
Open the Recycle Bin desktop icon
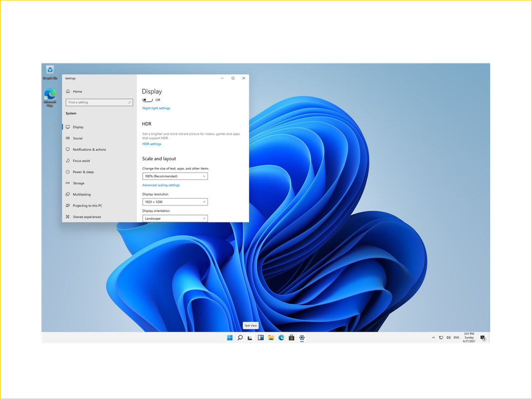(50, 72)
